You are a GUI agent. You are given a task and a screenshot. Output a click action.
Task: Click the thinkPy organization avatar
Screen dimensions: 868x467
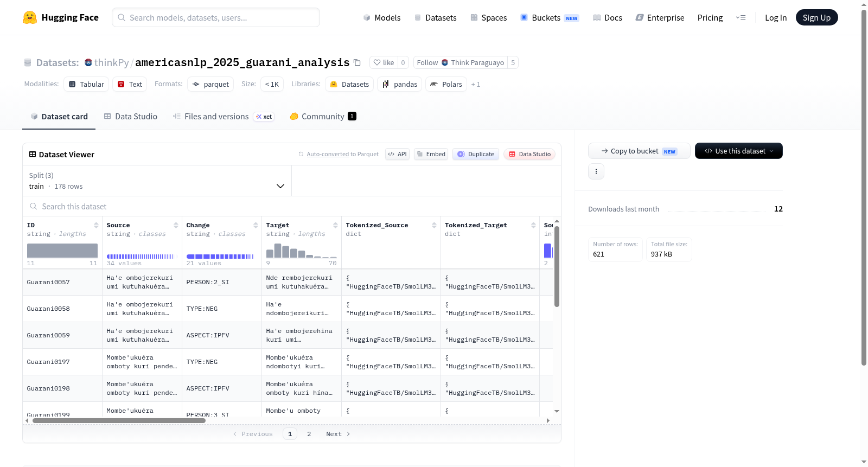click(x=88, y=62)
